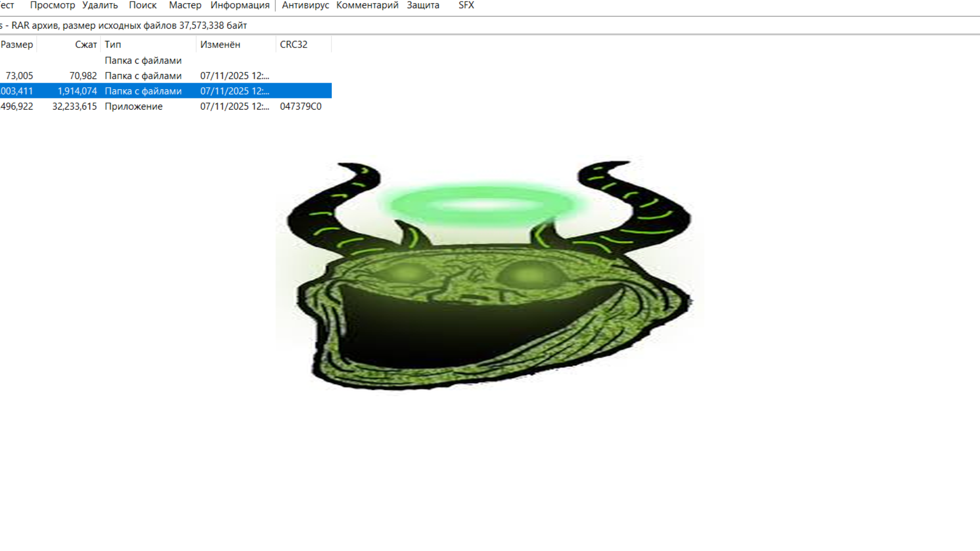This screenshot has width=980, height=551.
Task: Select folder row with packed size 70,982
Action: (x=143, y=76)
